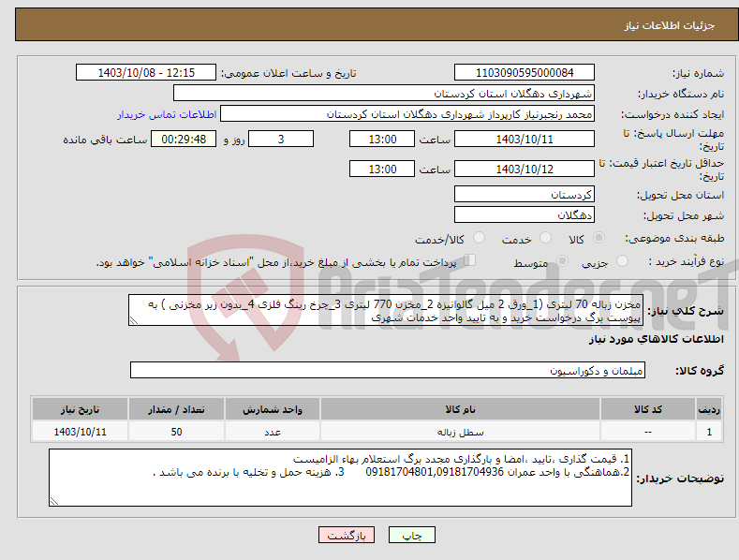The height and width of the screenshot is (560, 739).
Task: Open the اطلاعات تماس خریدار link
Action: pyautogui.click(x=167, y=114)
